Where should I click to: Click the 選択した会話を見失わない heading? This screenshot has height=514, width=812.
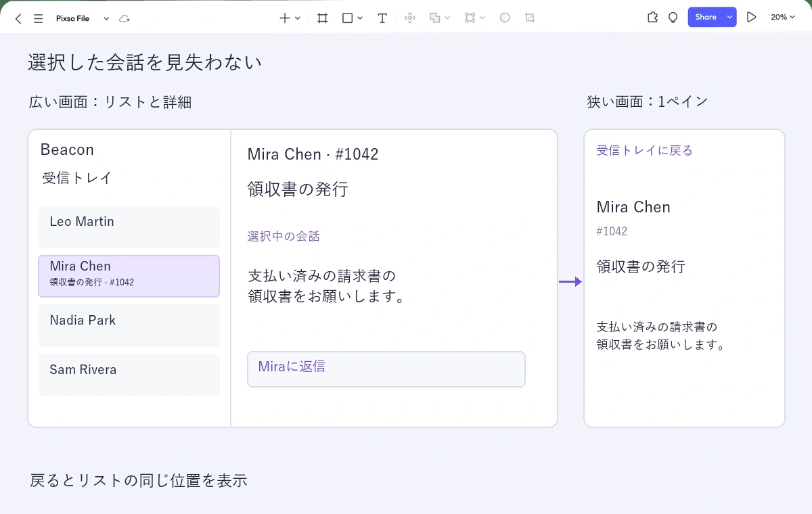[x=145, y=62]
